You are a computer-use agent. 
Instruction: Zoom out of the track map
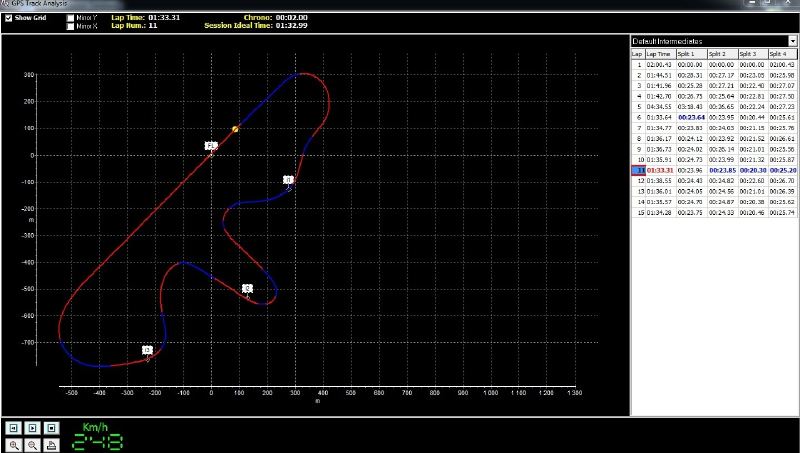pos(33,445)
